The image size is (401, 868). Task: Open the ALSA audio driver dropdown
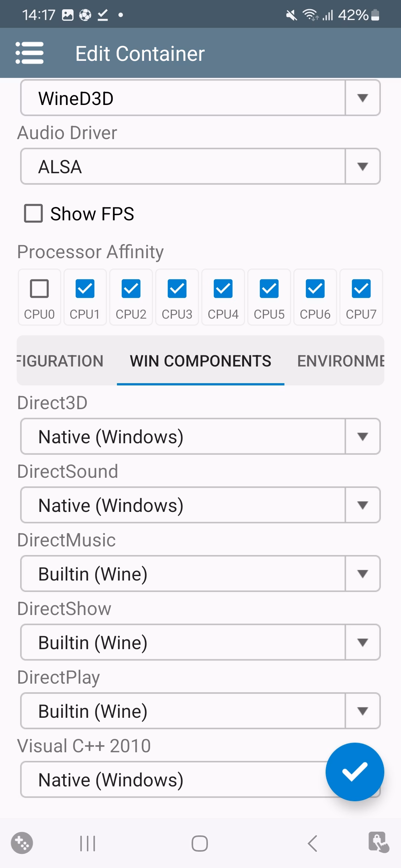[x=200, y=167]
